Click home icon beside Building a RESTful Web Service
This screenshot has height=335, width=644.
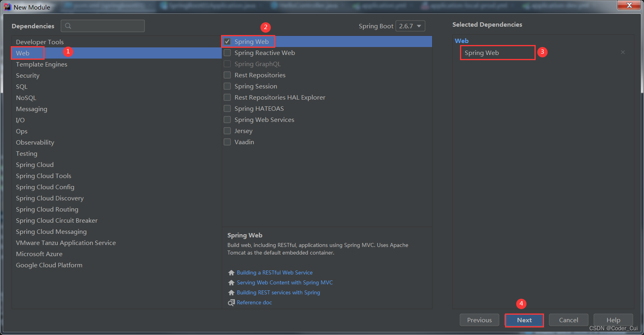tap(231, 273)
